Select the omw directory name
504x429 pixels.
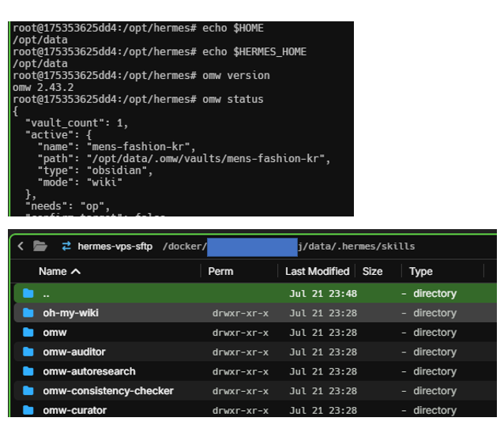coord(55,333)
